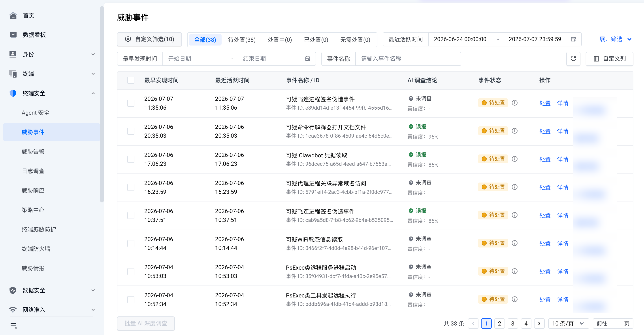The height and width of the screenshot is (335, 644).
Task: Click info icon for 2026-07-07 11:35:06 event
Action: pyautogui.click(x=514, y=103)
